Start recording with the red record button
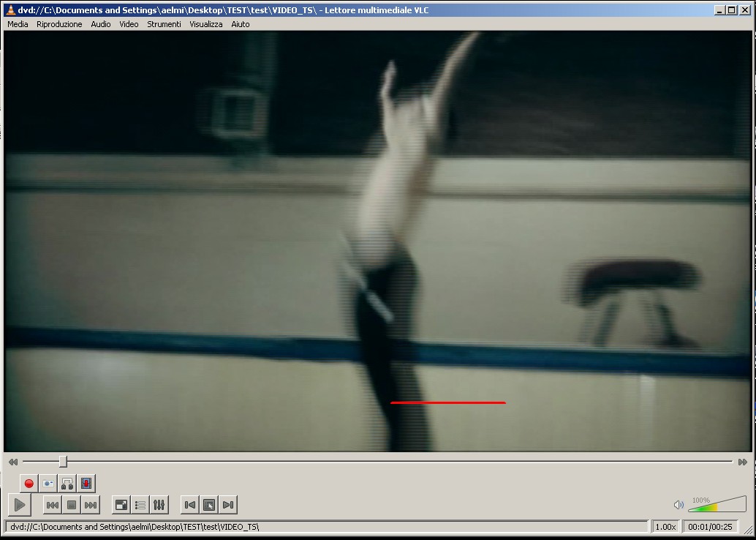Viewport: 756px width, 540px height. (x=29, y=483)
